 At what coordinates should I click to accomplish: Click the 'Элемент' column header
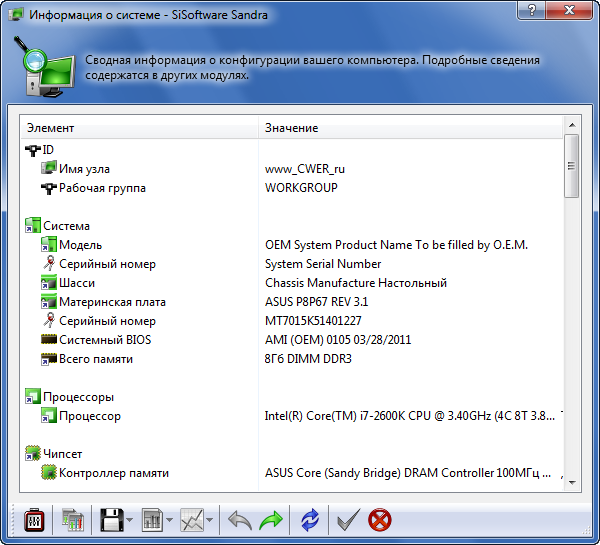[139, 128]
